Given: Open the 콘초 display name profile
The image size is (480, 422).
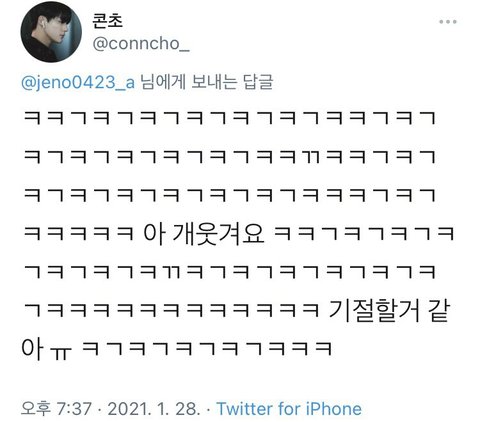Looking at the screenshot, I should pyautogui.click(x=107, y=21).
